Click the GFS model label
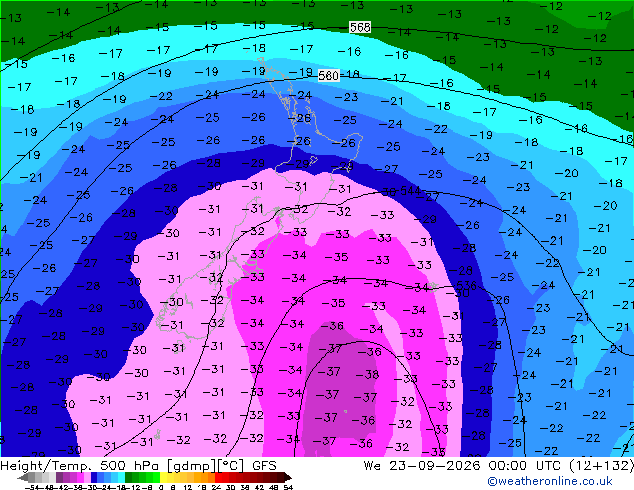 pos(264,466)
